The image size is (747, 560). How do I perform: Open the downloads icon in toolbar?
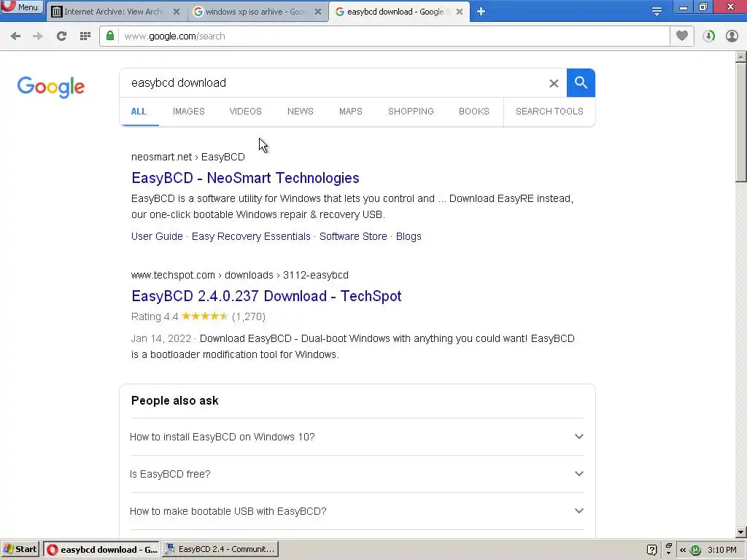(708, 36)
